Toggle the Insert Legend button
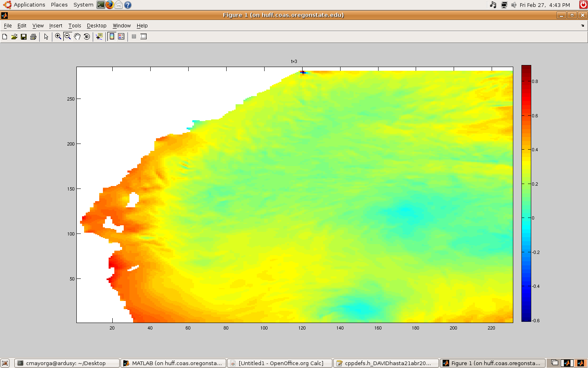Viewport: 588px width, 368px height. pyautogui.click(x=121, y=36)
